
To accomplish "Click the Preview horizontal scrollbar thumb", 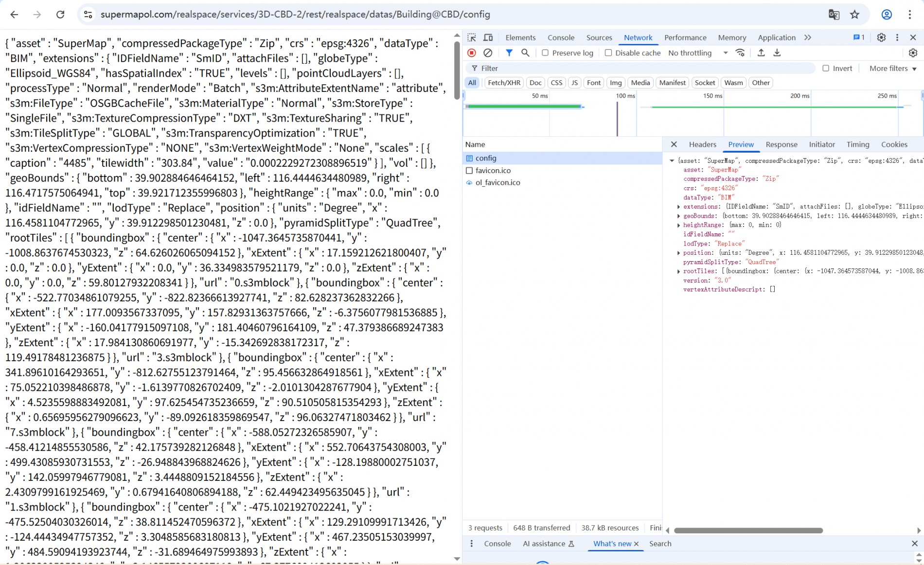I will point(748,530).
